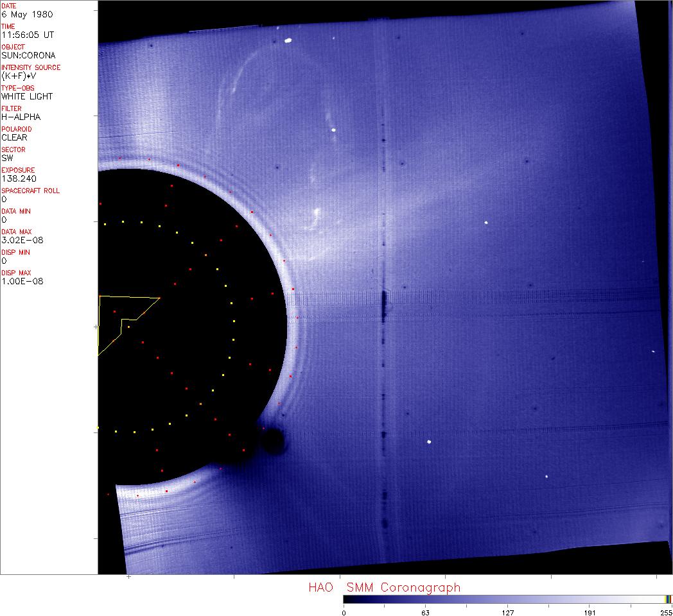Viewport: 673px width, 616px height.
Task: Click the HAO SMM Coronagraph title
Action: pyautogui.click(x=384, y=587)
